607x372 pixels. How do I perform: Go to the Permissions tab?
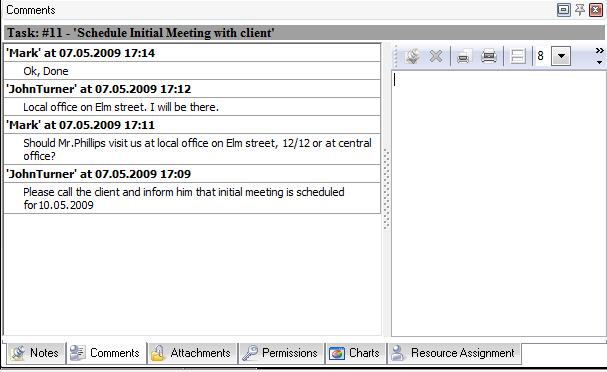[281, 353]
